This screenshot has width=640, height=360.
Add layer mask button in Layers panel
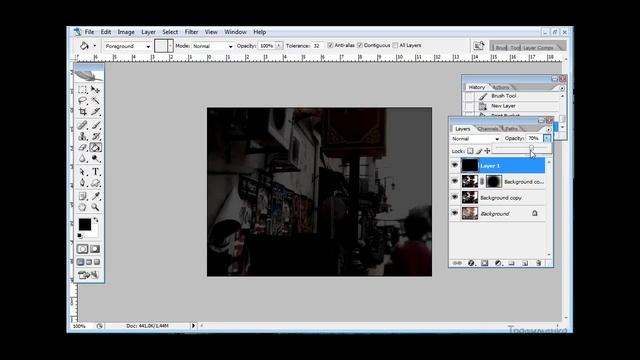(x=484, y=263)
